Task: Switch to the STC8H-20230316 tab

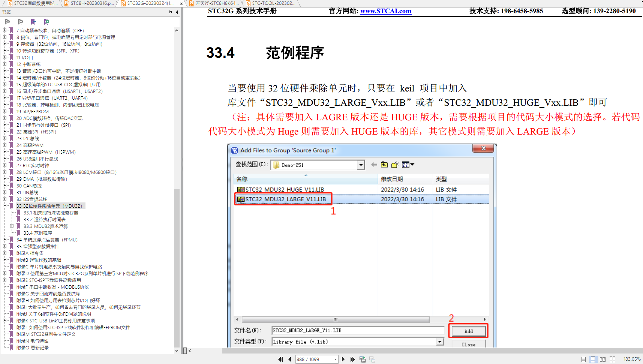Action: pos(90,3)
